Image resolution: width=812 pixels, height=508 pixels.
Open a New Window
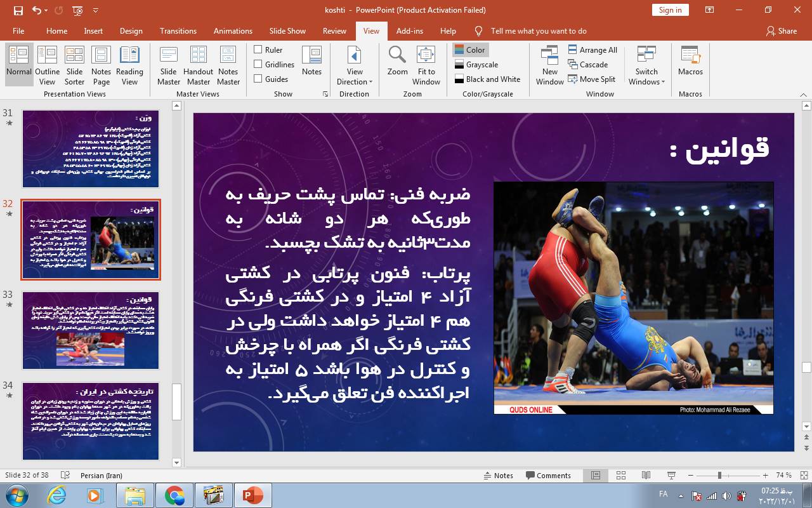549,65
